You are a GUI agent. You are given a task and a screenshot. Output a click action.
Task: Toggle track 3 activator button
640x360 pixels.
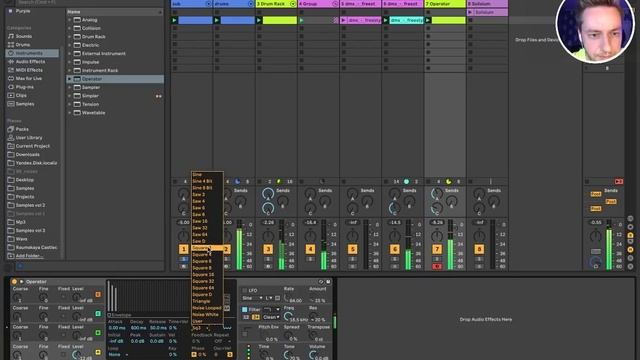268,249
